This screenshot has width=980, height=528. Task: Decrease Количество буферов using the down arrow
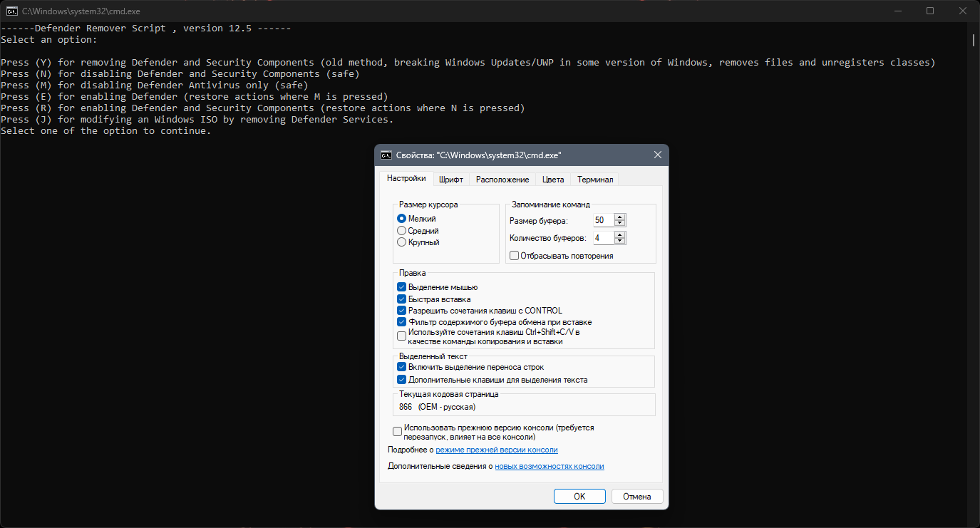pyautogui.click(x=620, y=241)
